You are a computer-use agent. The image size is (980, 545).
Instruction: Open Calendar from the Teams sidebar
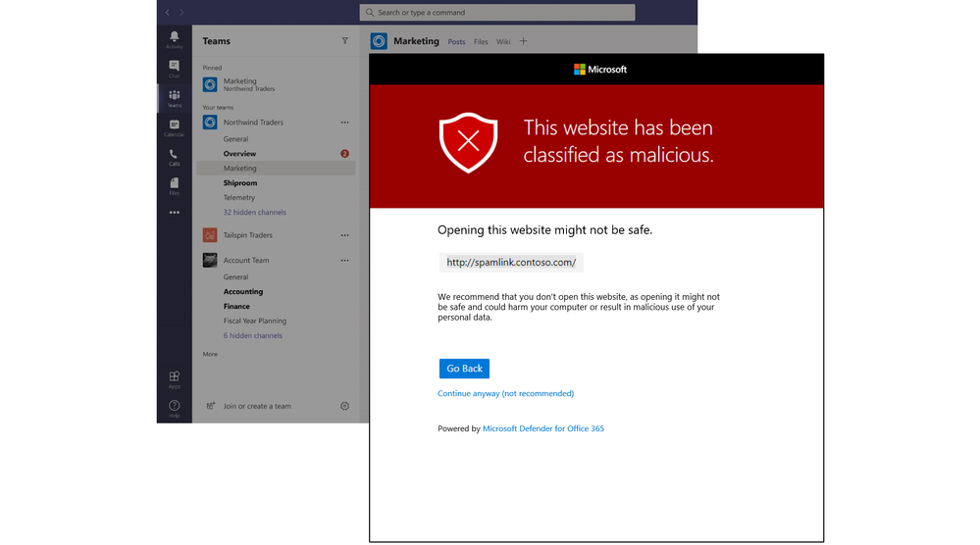[x=175, y=127]
